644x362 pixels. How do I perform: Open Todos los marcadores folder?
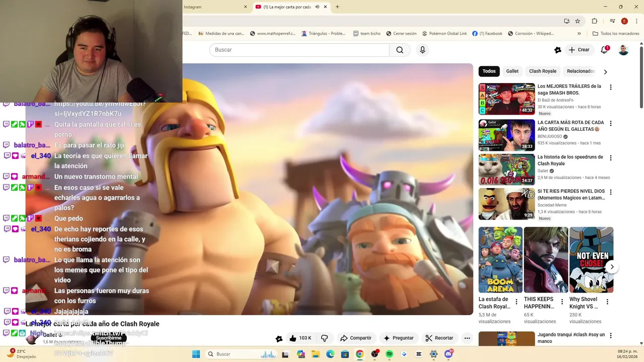point(616,34)
